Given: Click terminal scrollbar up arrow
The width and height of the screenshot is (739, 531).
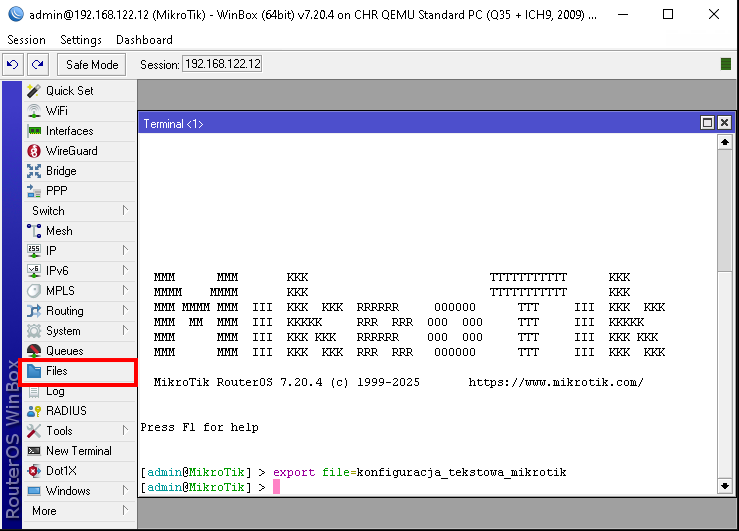Looking at the screenshot, I should pos(725,142).
